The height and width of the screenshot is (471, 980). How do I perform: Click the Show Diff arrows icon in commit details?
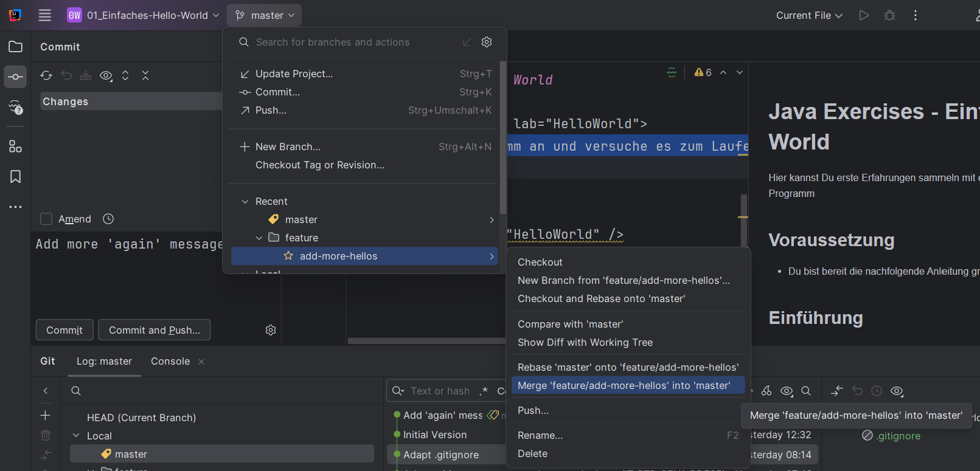pyautogui.click(x=837, y=391)
